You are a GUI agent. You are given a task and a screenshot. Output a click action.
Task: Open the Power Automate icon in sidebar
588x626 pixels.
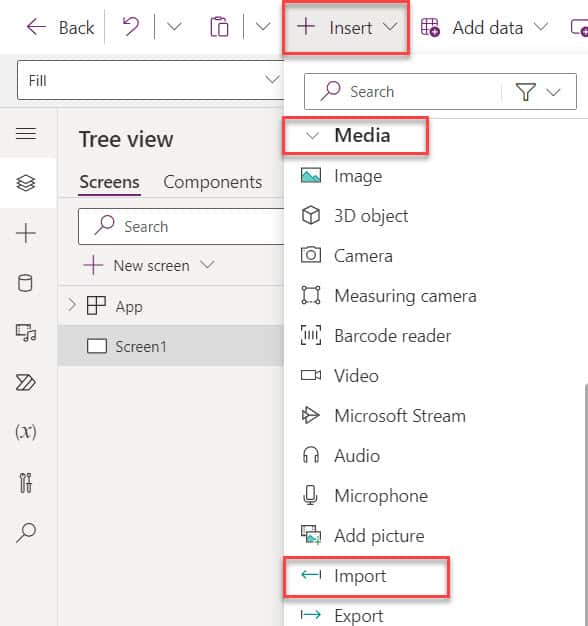26,382
